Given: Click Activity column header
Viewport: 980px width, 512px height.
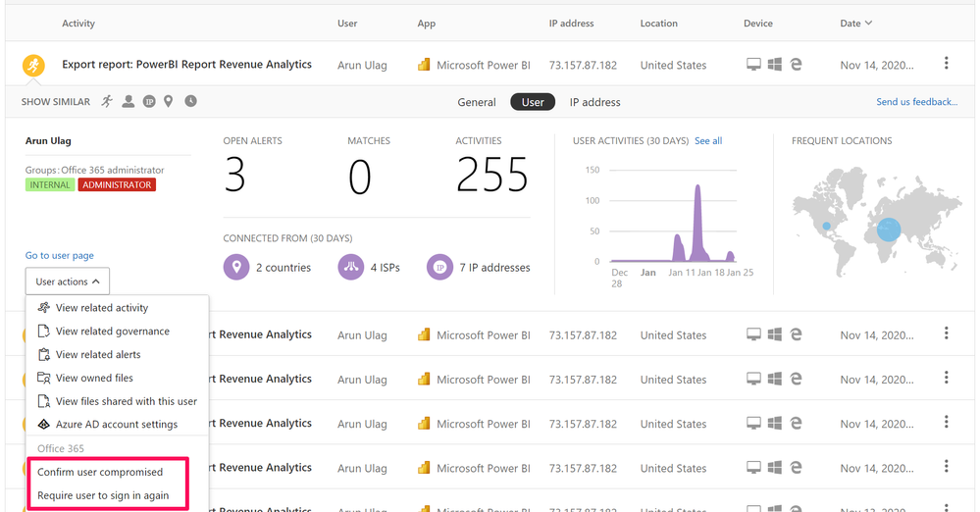Looking at the screenshot, I should [78, 24].
